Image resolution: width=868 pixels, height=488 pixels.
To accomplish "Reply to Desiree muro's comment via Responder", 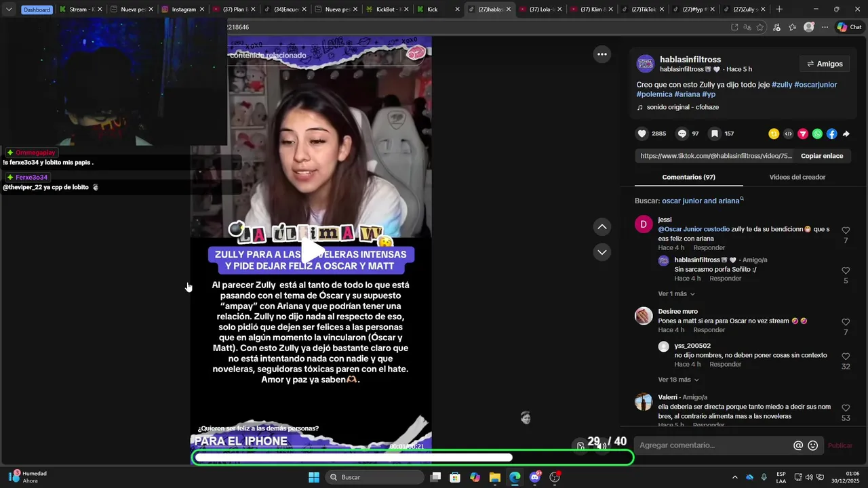I will pos(709,330).
